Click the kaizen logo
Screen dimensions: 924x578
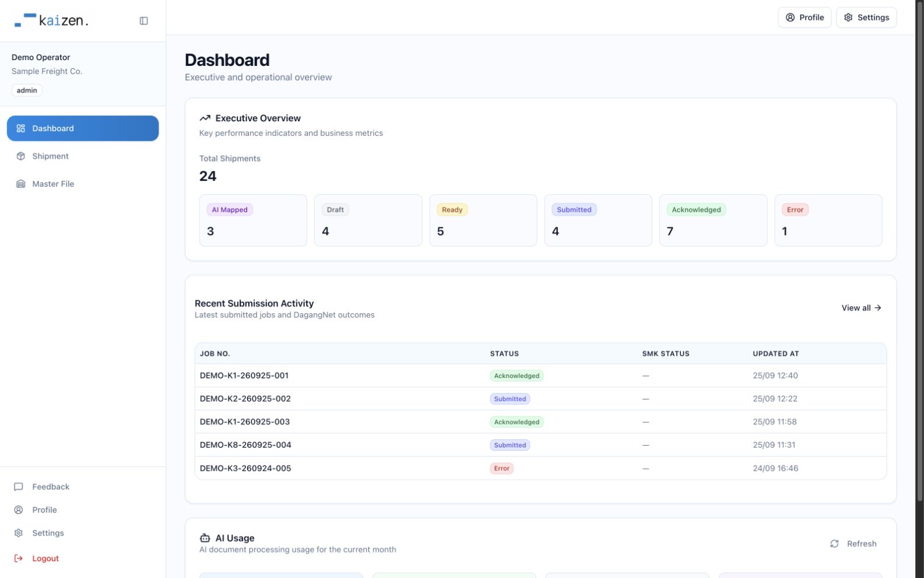pos(51,20)
